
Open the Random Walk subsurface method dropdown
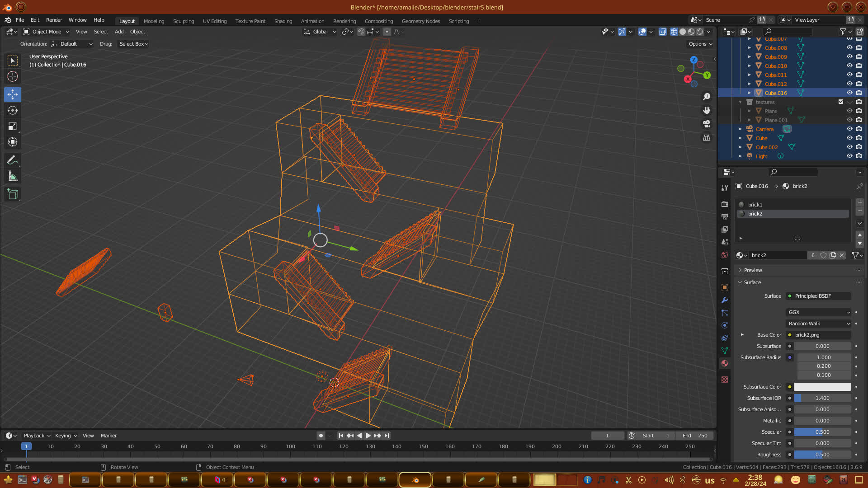point(819,324)
